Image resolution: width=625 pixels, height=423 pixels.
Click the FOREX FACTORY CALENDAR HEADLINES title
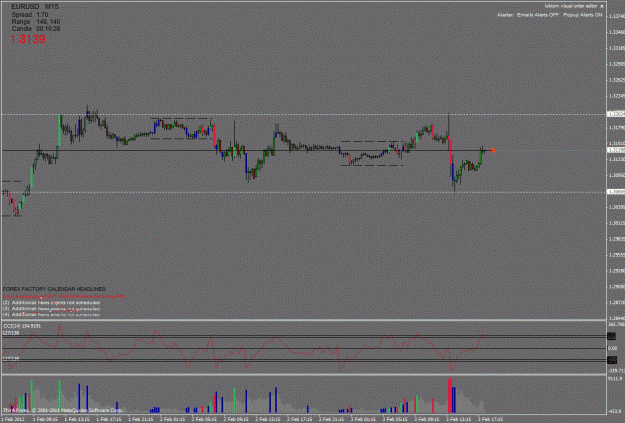click(x=55, y=289)
